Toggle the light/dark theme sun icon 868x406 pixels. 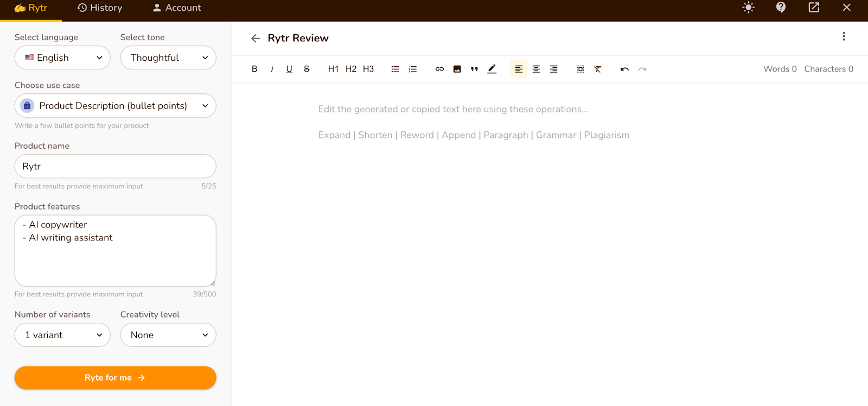coord(749,8)
